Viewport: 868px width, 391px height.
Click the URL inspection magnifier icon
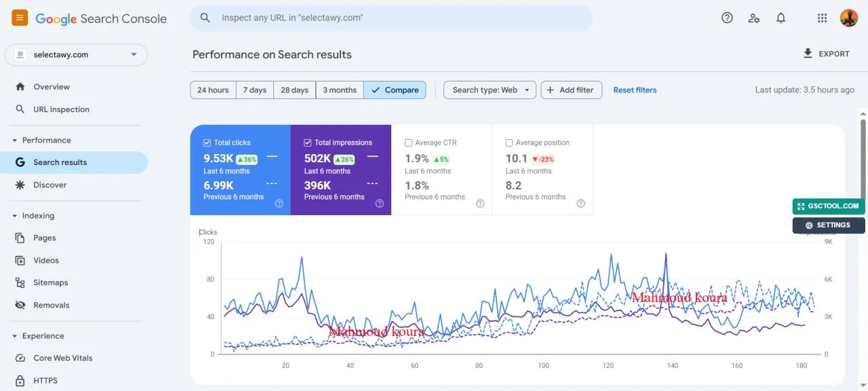pyautogui.click(x=20, y=109)
